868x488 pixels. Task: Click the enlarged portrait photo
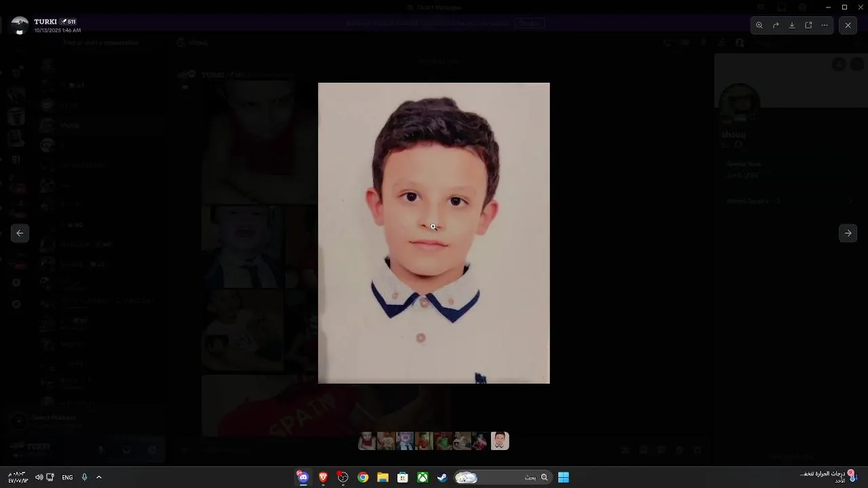[x=434, y=233]
